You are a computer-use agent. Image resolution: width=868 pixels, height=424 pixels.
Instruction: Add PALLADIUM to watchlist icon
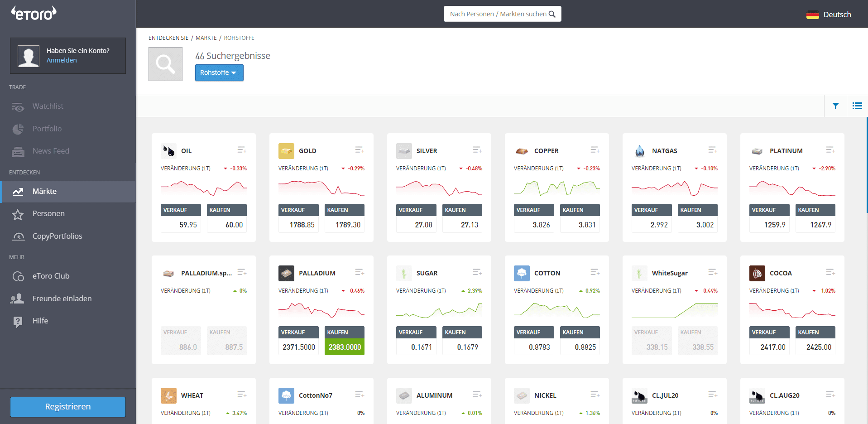(x=360, y=272)
